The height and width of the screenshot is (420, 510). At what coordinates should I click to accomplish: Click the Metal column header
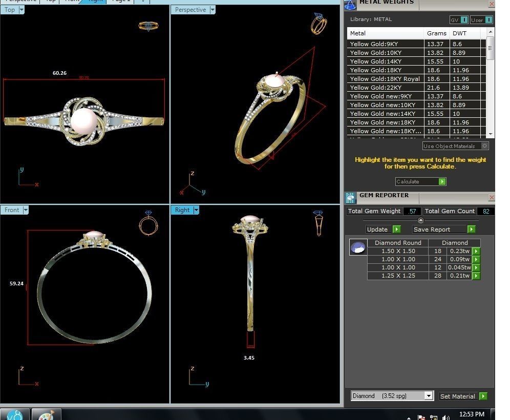386,33
